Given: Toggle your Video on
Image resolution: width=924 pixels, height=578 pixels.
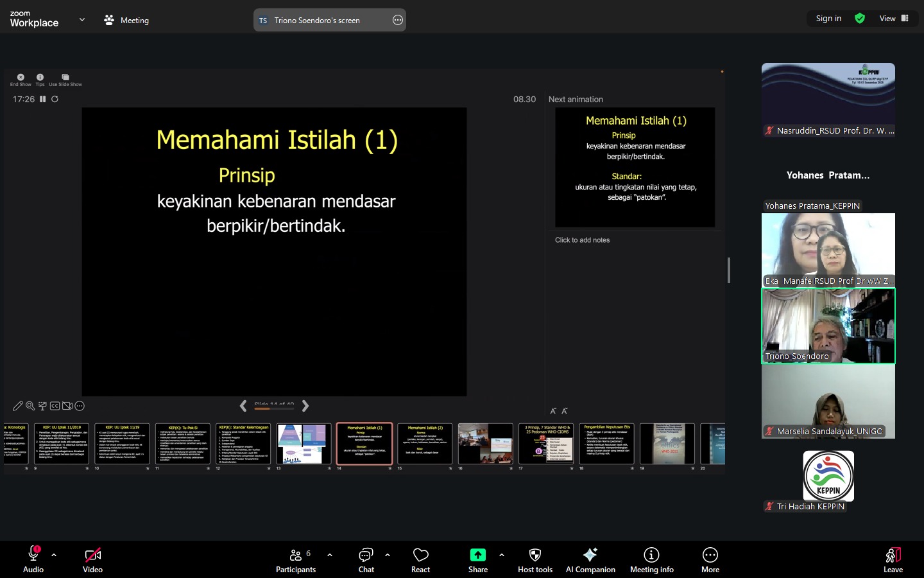Looking at the screenshot, I should pyautogui.click(x=92, y=559).
